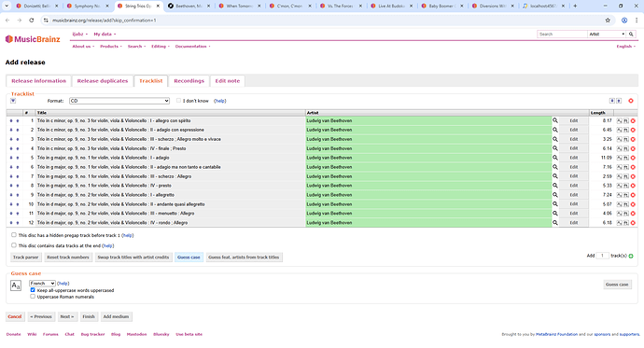The width and height of the screenshot is (644, 348).
Task: Guess feat. artists for track 3 via ft icon
Action: click(626, 139)
